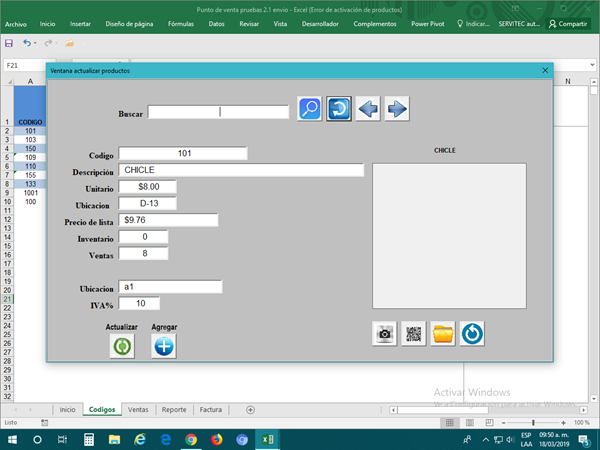
Task: Add a new sheet with plus button
Action: point(250,409)
